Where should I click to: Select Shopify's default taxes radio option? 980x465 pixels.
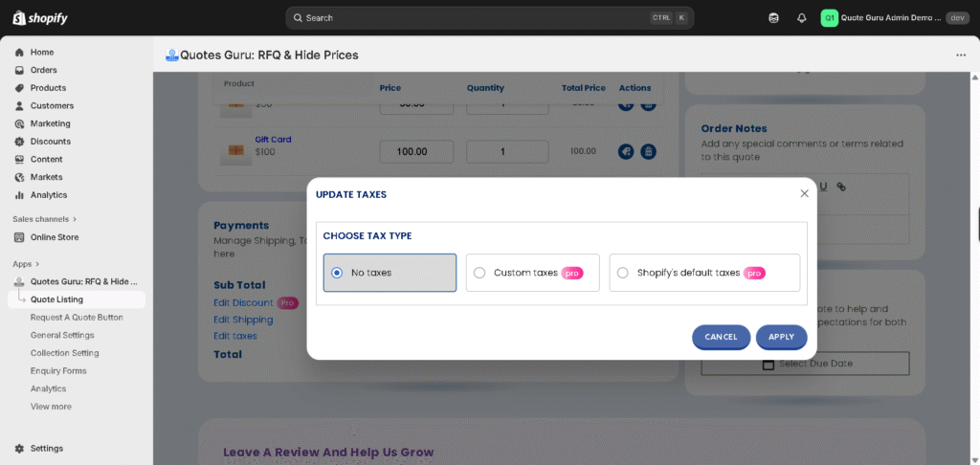point(623,273)
